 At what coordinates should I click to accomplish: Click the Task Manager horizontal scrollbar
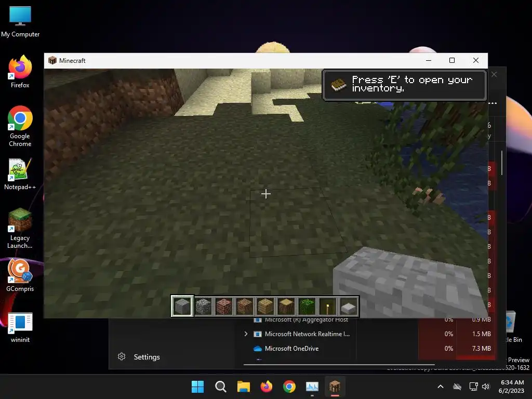(339, 365)
